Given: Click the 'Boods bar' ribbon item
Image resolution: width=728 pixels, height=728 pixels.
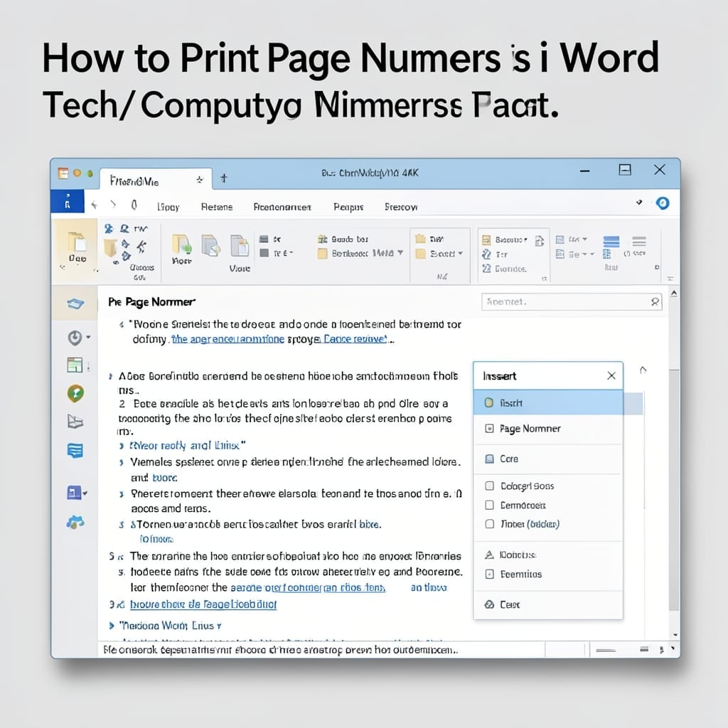Looking at the screenshot, I should pyautogui.click(x=343, y=239).
